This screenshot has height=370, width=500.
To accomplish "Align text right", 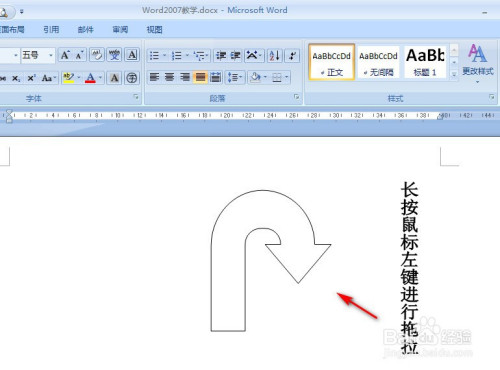I will 185,78.
